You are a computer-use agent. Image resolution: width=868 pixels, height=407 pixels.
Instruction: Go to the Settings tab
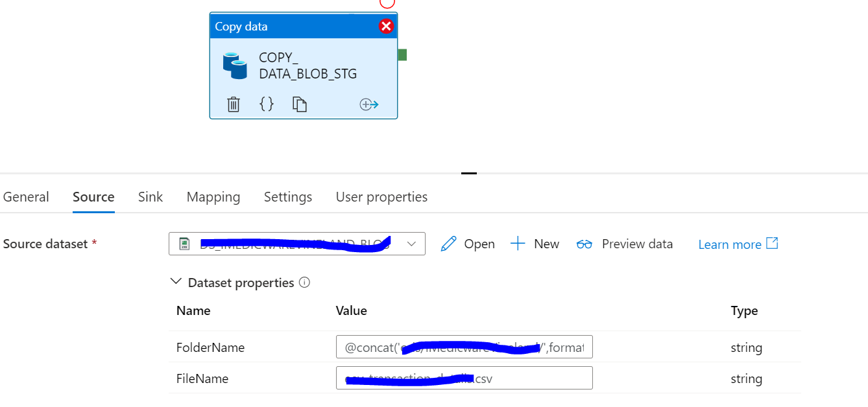click(x=288, y=197)
